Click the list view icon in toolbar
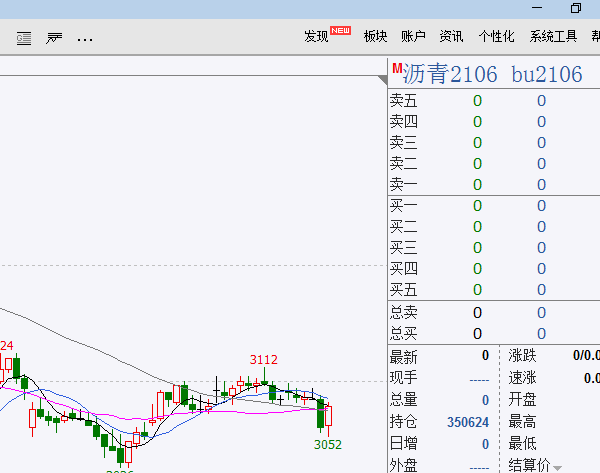Screen dimensions: 600x473 [24, 38]
